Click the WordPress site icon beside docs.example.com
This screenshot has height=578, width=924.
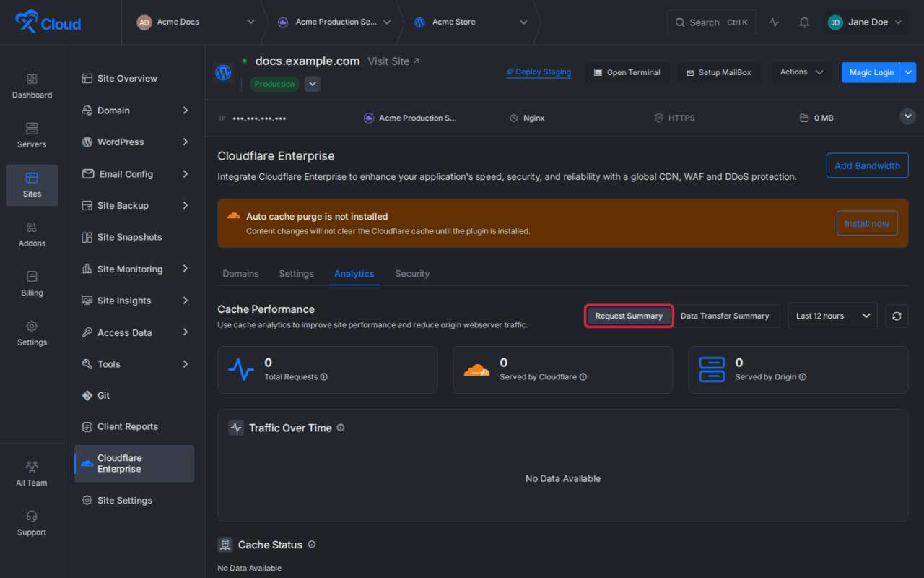223,72
